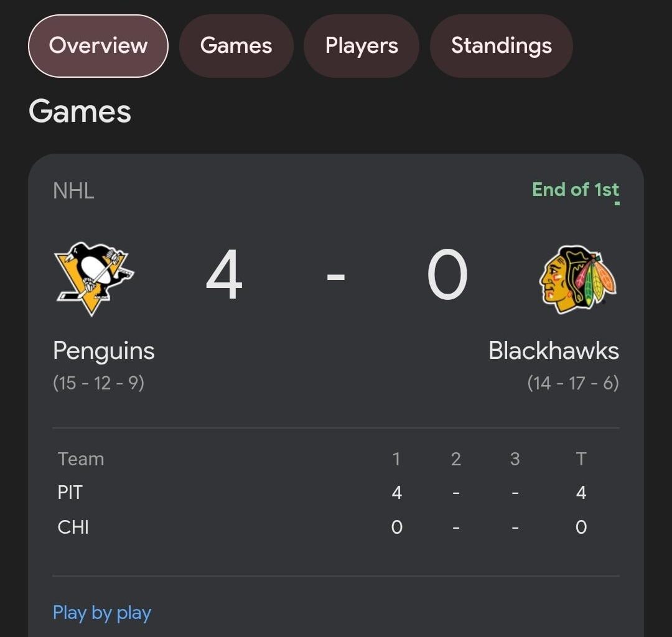This screenshot has height=637, width=672.
Task: Click the Blackhawks record text
Action: pos(572,383)
